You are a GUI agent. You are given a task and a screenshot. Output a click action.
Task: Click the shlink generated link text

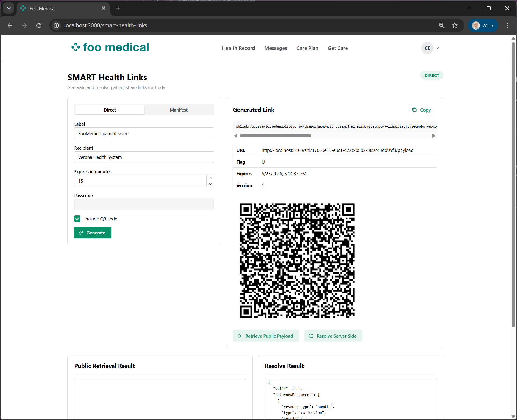pyautogui.click(x=336, y=127)
